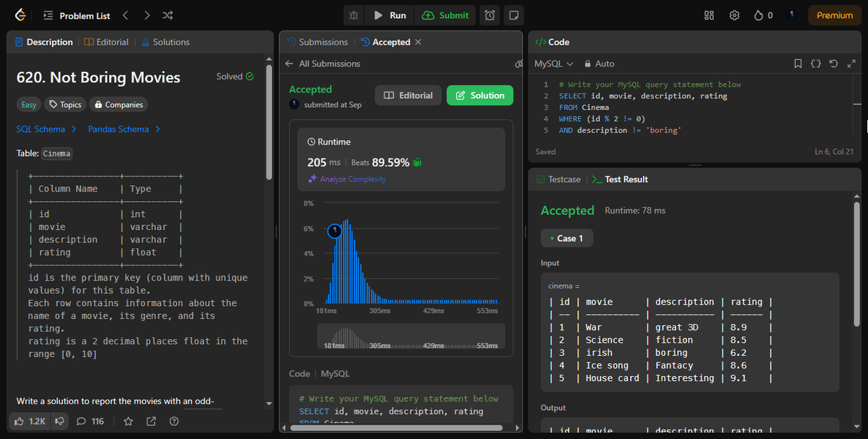Image resolution: width=868 pixels, height=439 pixels.
Task: Click the 'Runtime: 78 ms' text
Action: [x=634, y=210]
